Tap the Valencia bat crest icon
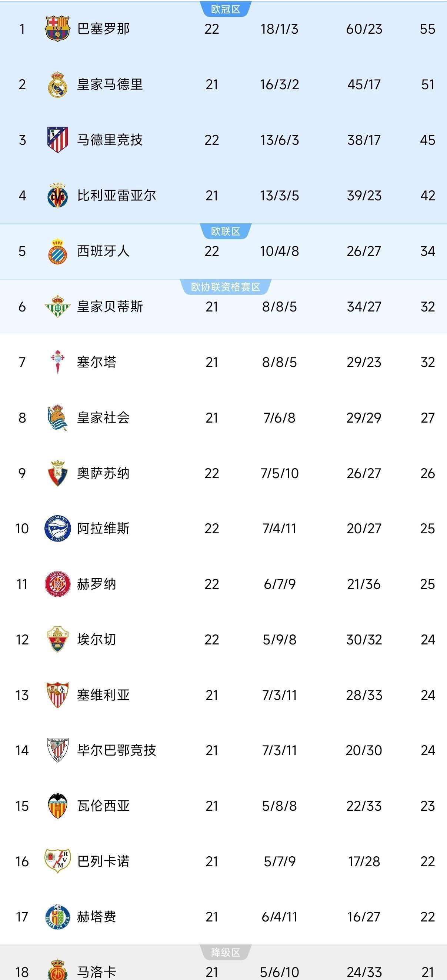 [x=57, y=806]
